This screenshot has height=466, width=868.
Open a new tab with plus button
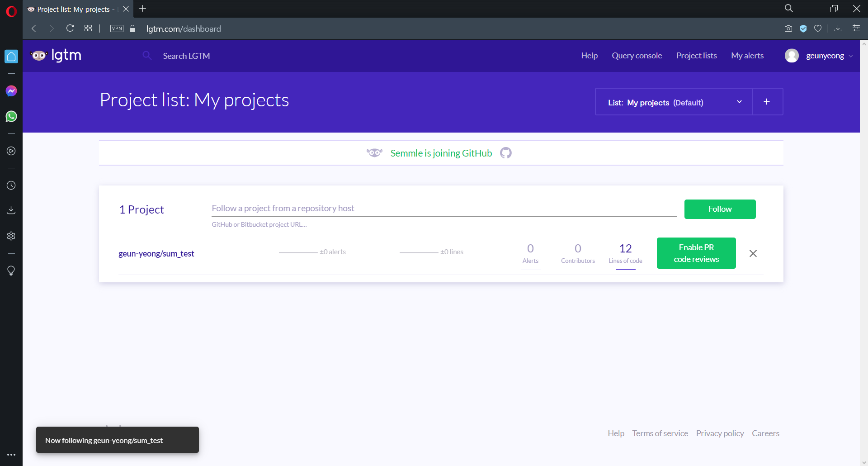[x=143, y=9]
